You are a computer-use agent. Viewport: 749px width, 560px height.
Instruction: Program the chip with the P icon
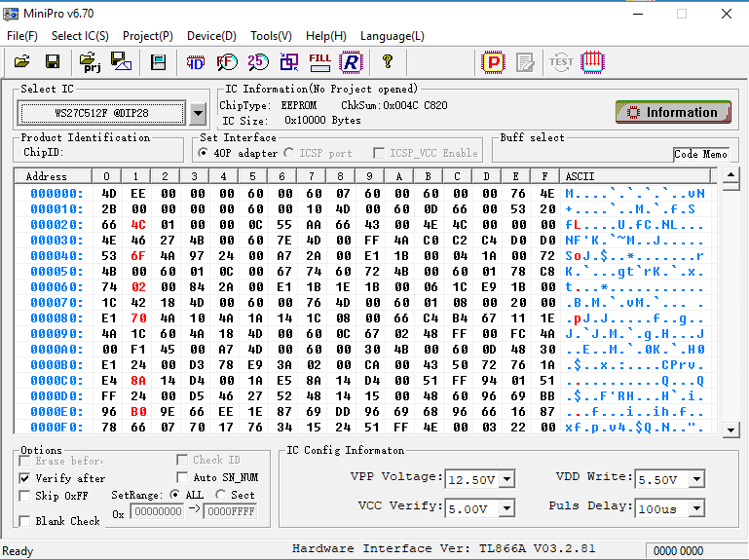[x=494, y=62]
